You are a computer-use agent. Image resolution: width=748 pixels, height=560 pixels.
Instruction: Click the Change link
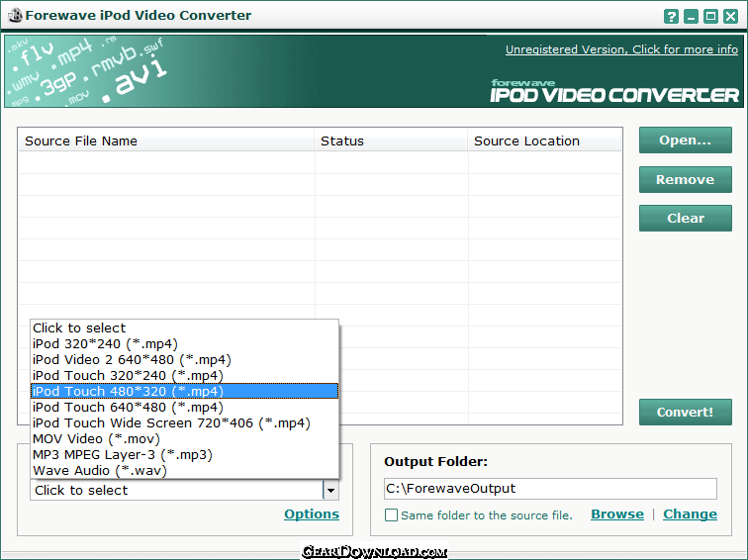point(690,514)
